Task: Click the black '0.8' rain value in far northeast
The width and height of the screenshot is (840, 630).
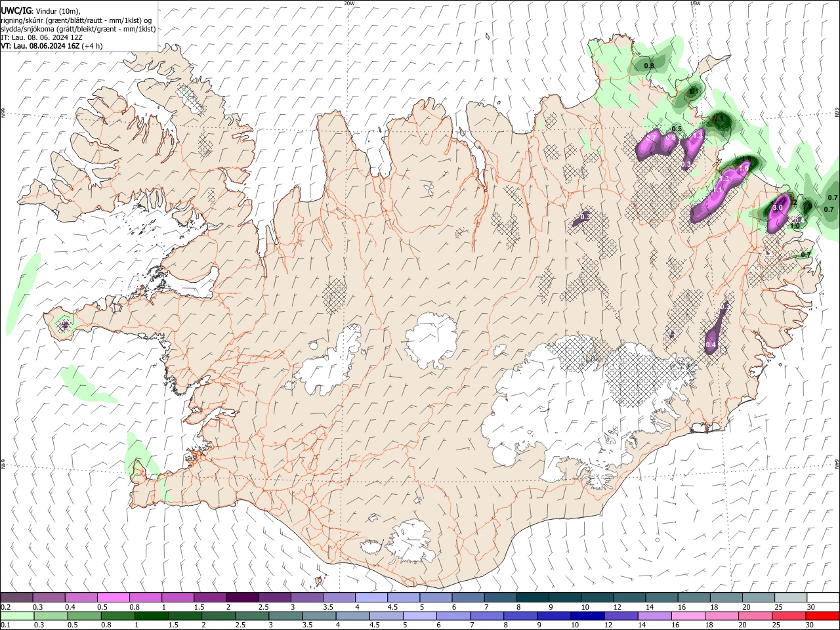Action: tap(649, 66)
